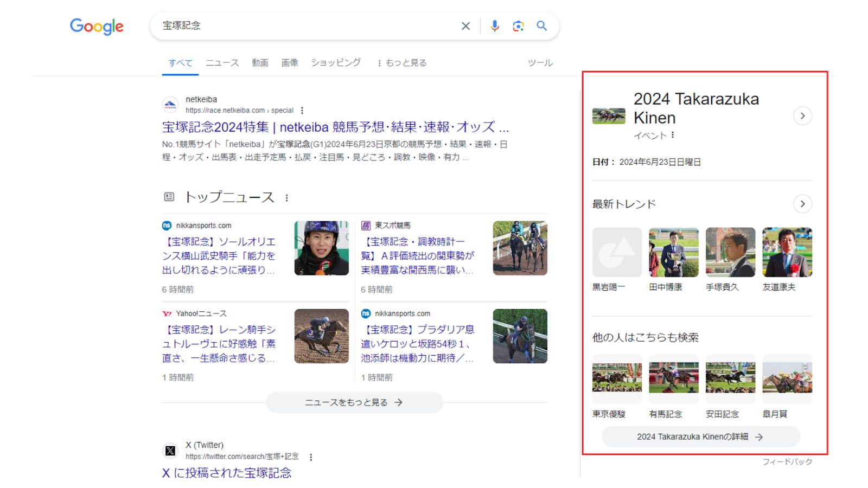Clear the search box with X icon
868x488 pixels.
[465, 26]
